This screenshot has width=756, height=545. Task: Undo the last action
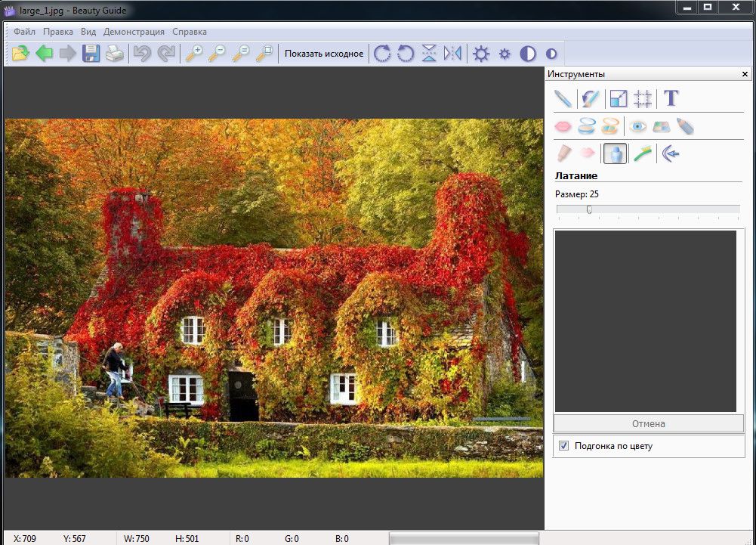[x=142, y=53]
